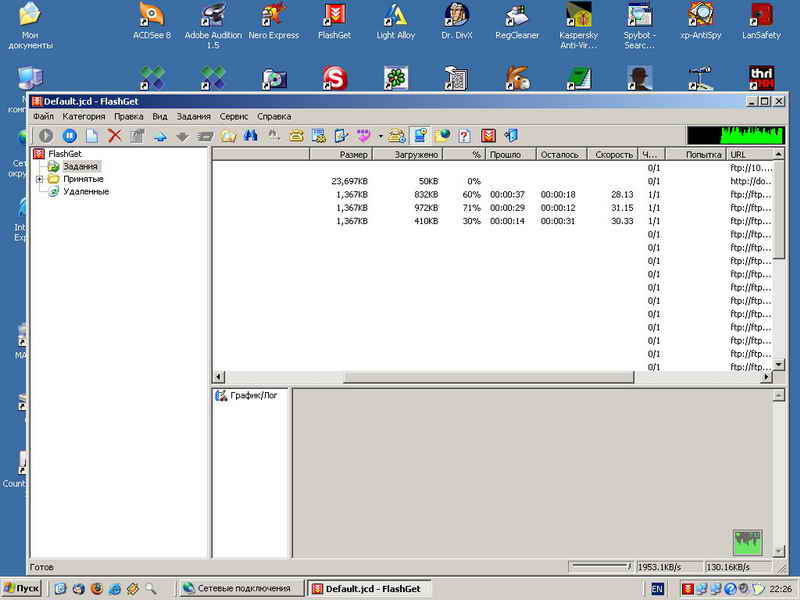Screen dimensions: 800x600
Task: Open the Light Alloy desktop shortcut
Action: [x=395, y=22]
